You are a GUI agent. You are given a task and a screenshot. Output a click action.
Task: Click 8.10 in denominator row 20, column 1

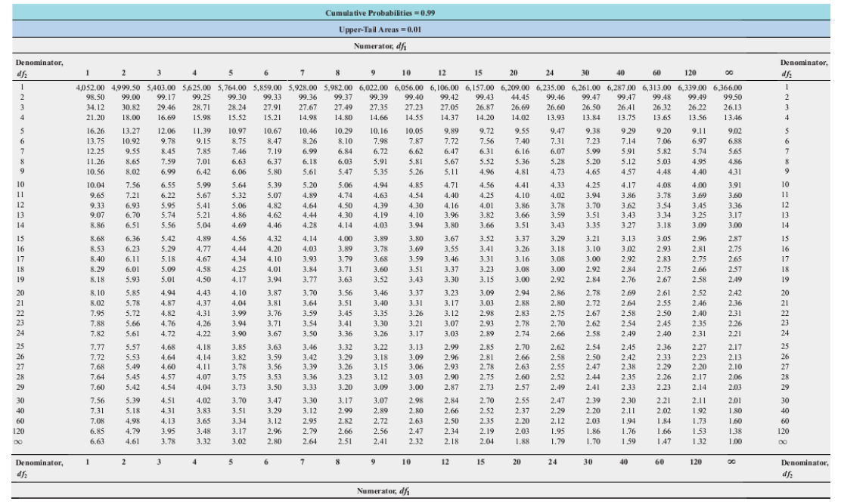[x=97, y=293]
